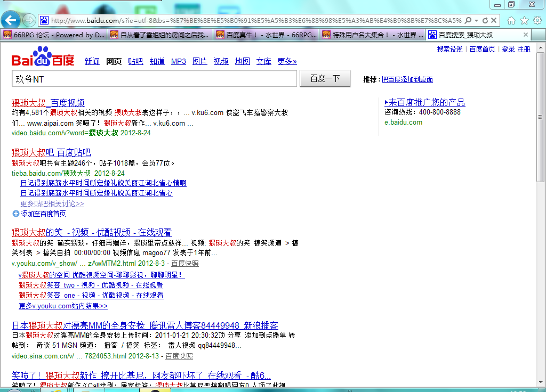Image resolution: width=546 pixels, height=392 pixels.
Task: Open the browser Home icon
Action: point(511,21)
